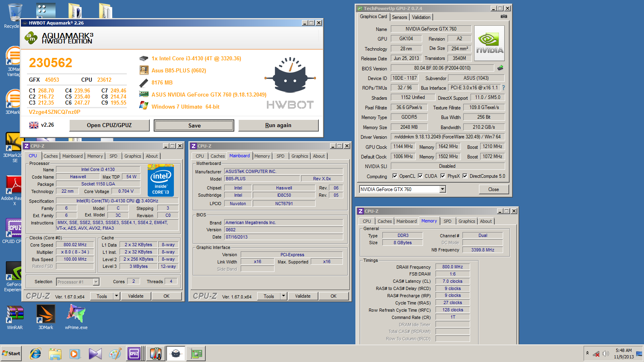644x362 pixels.
Task: Open Windows Media Player from the taskbar
Action: tap(75, 354)
